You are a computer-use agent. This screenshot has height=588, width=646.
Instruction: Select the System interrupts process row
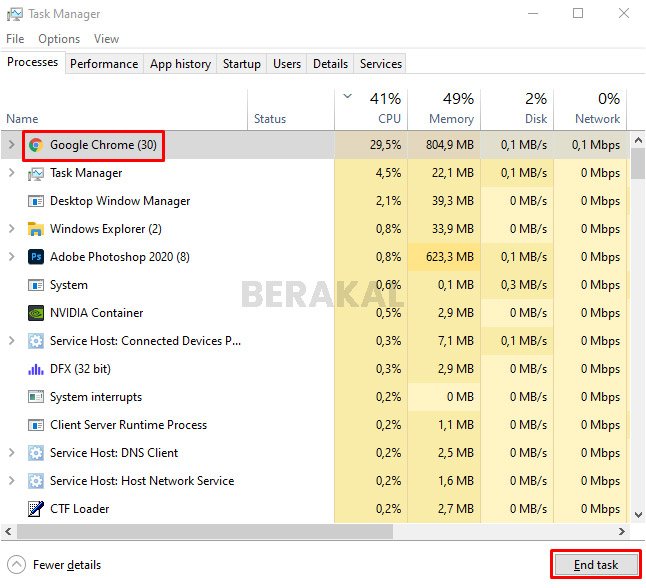tap(316, 397)
